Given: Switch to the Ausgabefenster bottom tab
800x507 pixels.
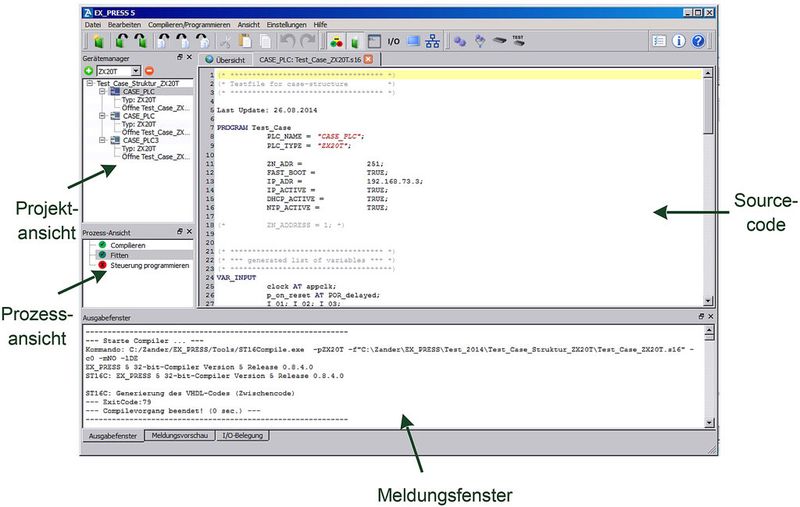Looking at the screenshot, I should (113, 436).
